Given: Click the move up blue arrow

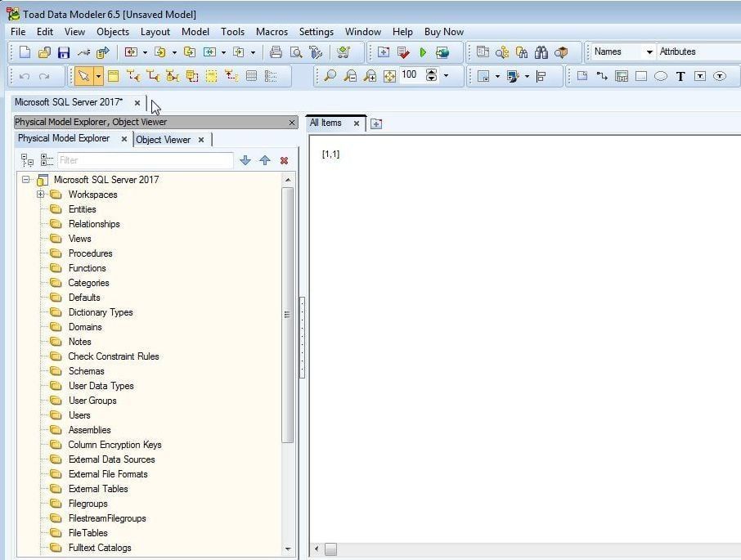Looking at the screenshot, I should pyautogui.click(x=265, y=160).
